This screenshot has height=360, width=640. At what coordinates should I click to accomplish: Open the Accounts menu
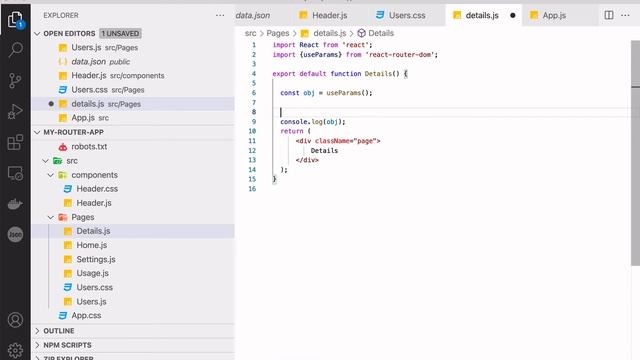15,320
